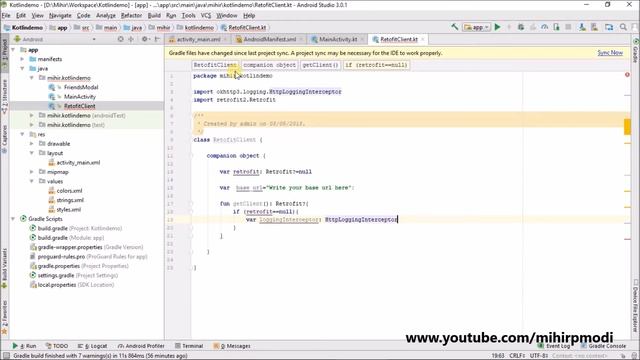Image resolution: width=640 pixels, height=360 pixels.
Task: Open the Refactor menu
Action: pos(131,16)
